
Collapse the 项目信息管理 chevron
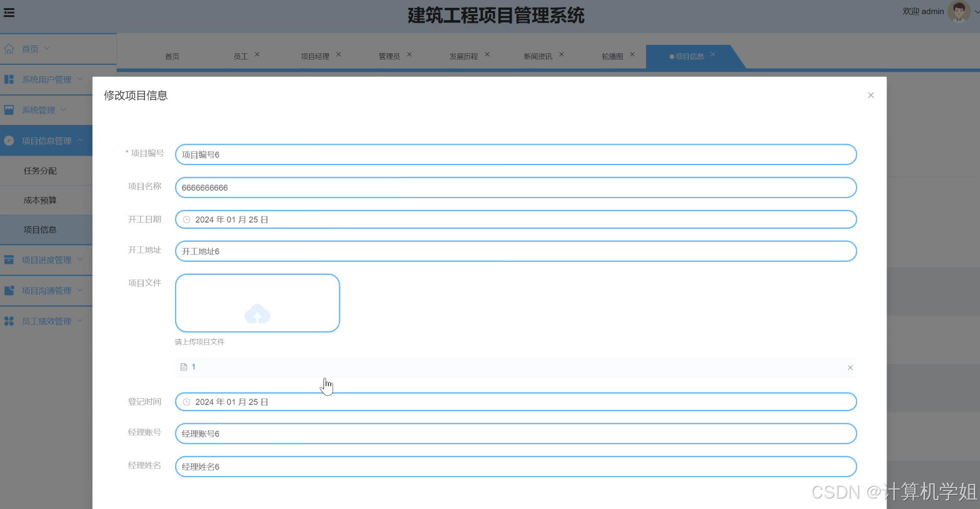[80, 140]
